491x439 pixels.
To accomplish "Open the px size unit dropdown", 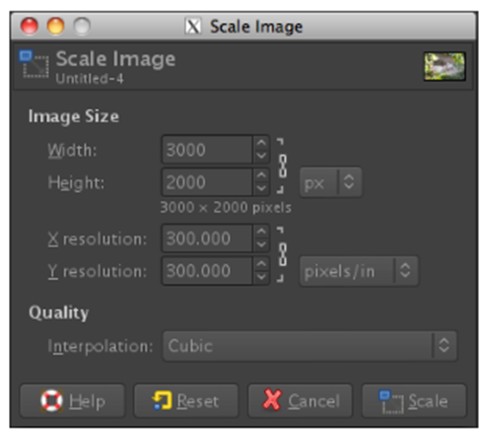I will tap(331, 182).
